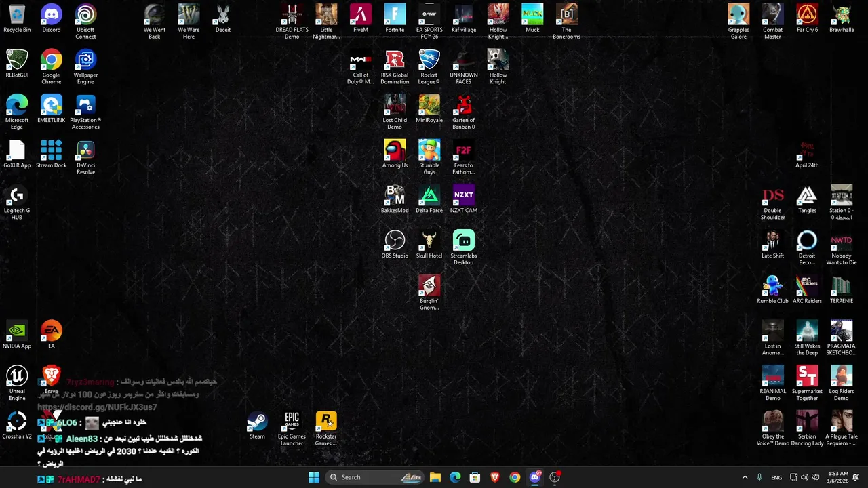Open NZXT CAM

(x=464, y=200)
